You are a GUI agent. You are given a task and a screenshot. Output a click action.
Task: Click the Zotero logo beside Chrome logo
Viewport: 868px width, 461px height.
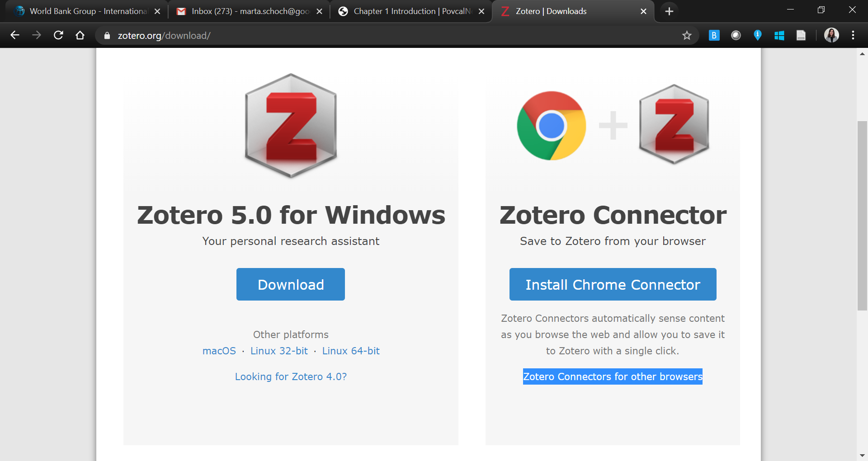click(674, 124)
